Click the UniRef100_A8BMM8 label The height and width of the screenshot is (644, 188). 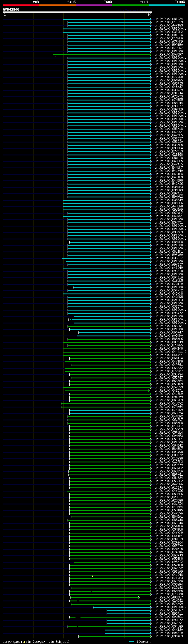[x=169, y=423]
